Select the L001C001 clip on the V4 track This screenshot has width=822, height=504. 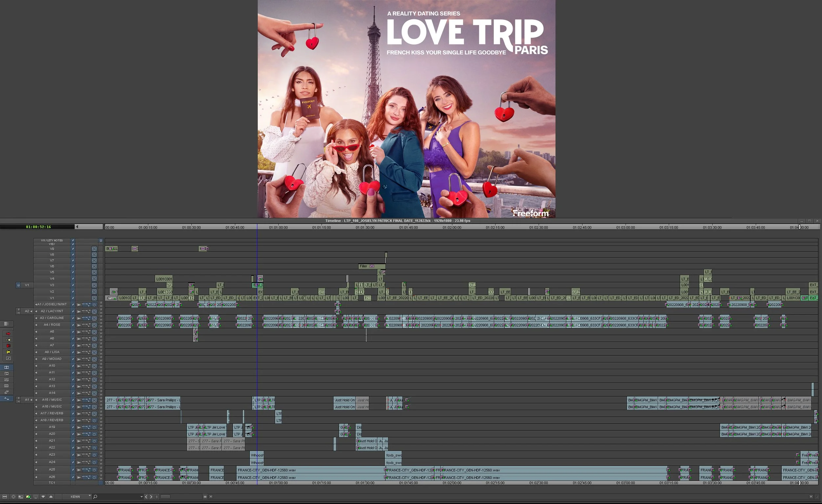(x=164, y=279)
